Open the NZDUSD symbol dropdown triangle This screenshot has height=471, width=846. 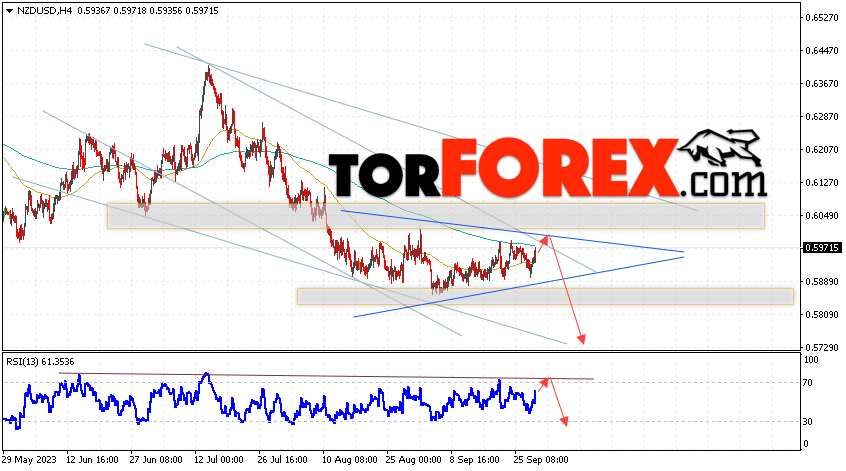(x=9, y=11)
